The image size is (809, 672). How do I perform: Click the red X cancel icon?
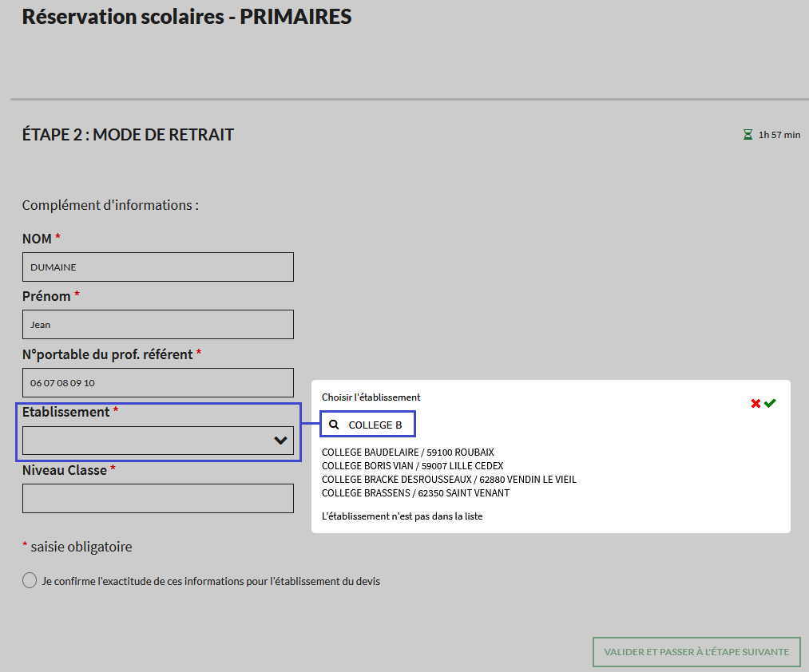(755, 404)
